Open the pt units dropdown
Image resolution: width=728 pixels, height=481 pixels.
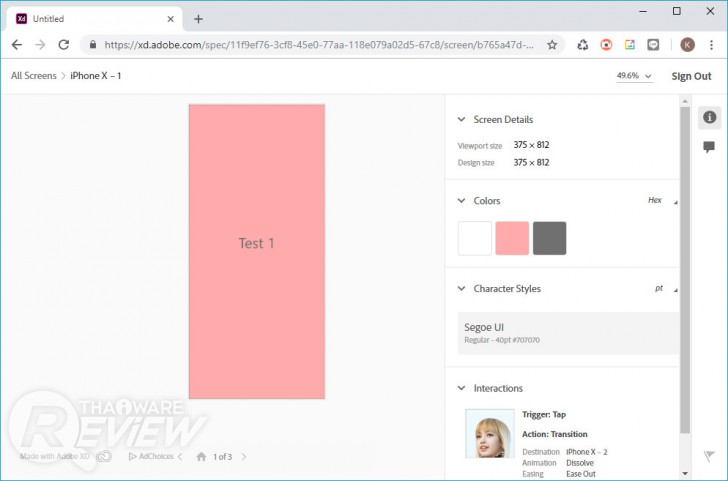point(666,288)
